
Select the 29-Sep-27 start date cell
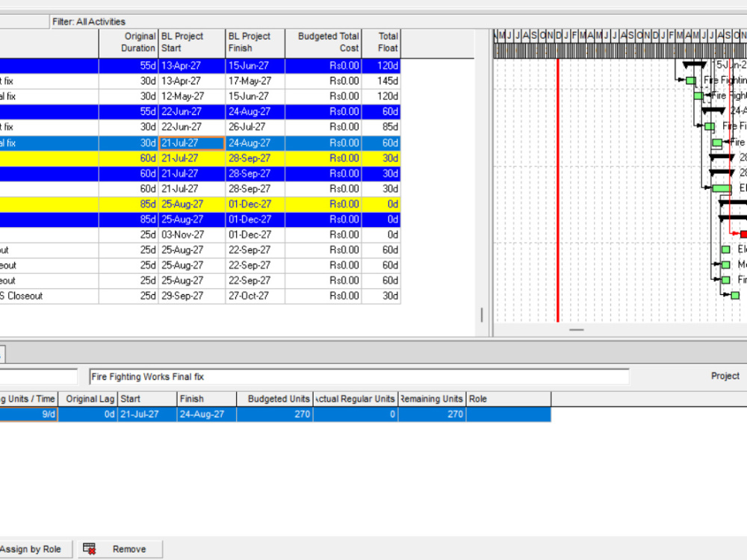click(x=191, y=296)
